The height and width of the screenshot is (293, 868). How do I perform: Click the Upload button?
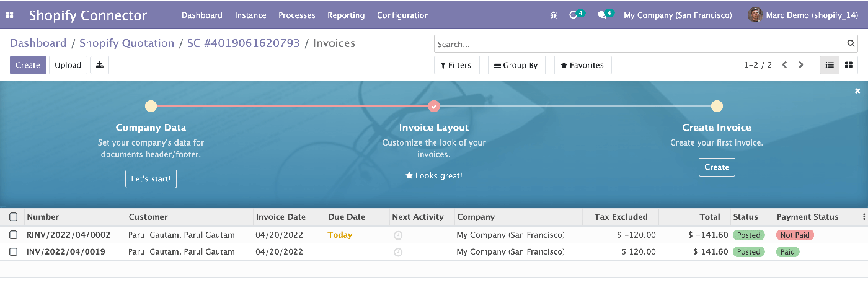coord(68,65)
